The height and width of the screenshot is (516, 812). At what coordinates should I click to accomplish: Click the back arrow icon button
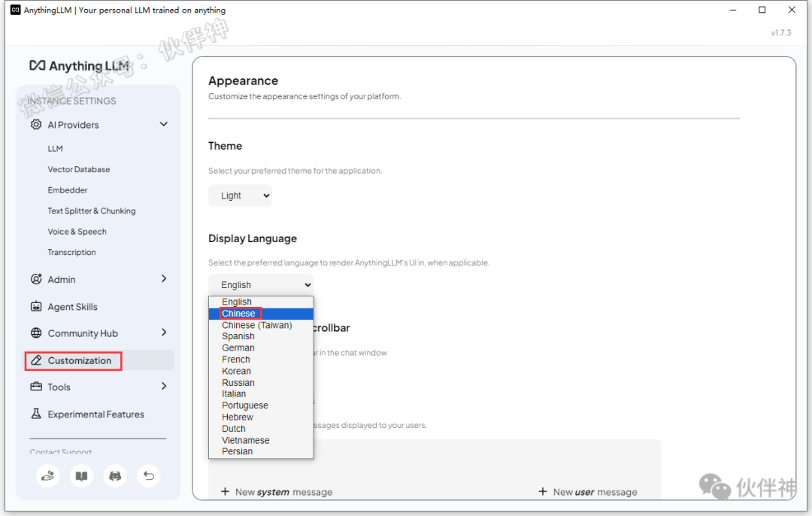pyautogui.click(x=149, y=475)
